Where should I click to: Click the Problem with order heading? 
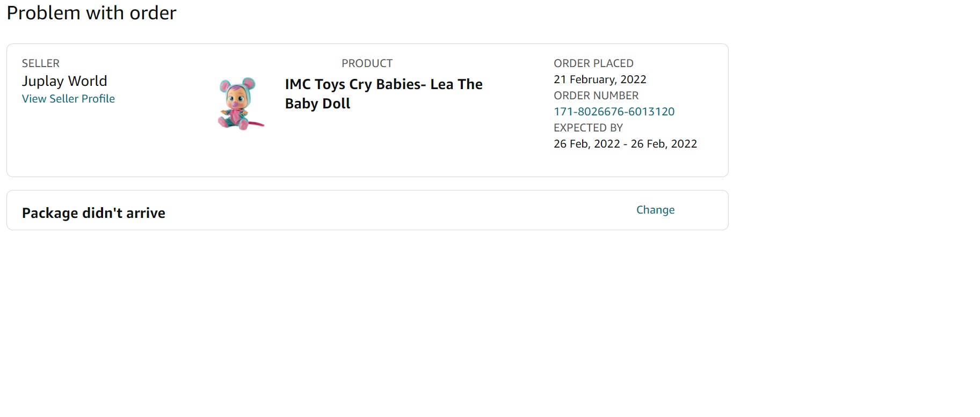[x=91, y=13]
